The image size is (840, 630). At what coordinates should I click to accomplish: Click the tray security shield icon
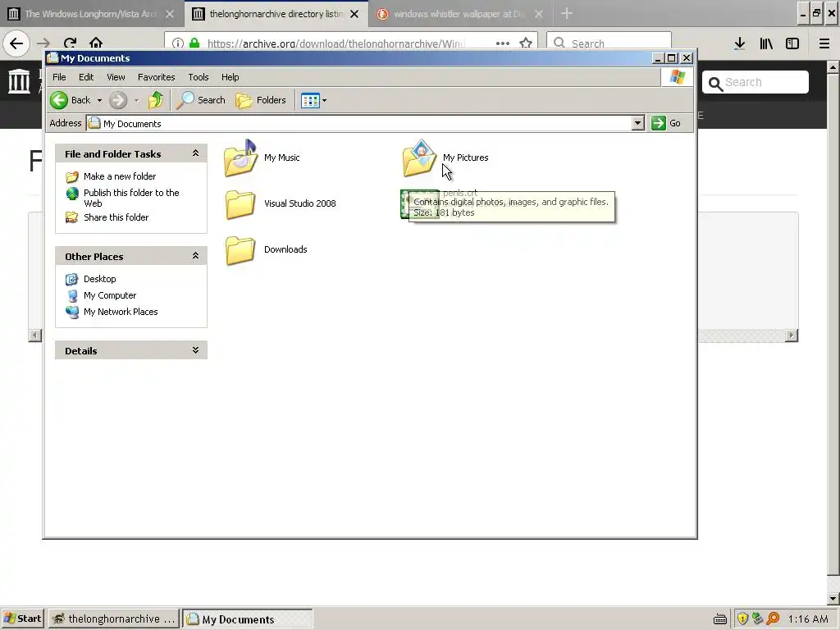(742, 619)
